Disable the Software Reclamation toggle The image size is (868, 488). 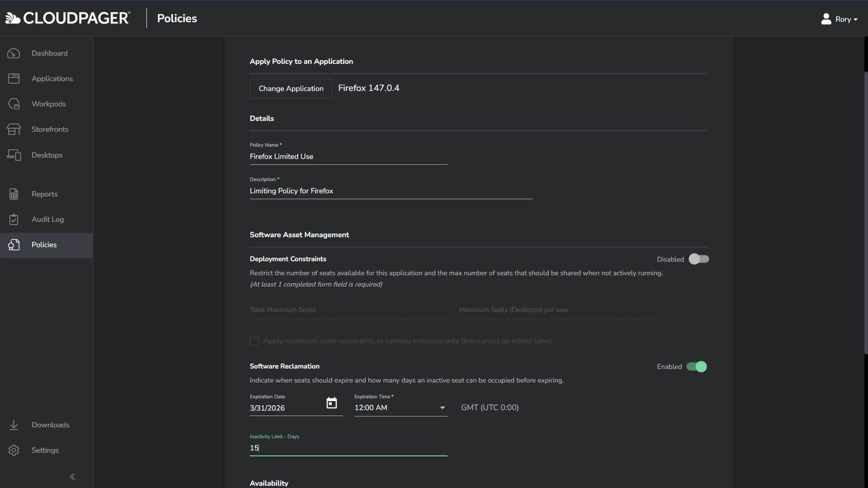[x=697, y=367]
